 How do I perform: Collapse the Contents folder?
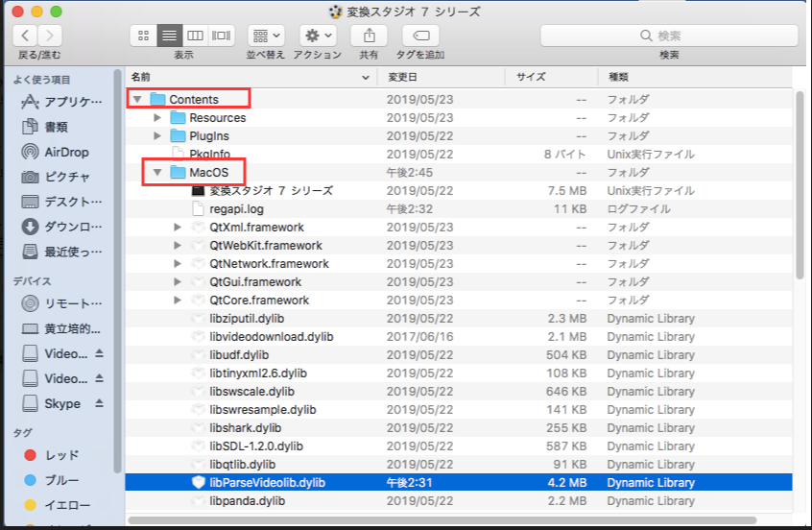coord(137,99)
